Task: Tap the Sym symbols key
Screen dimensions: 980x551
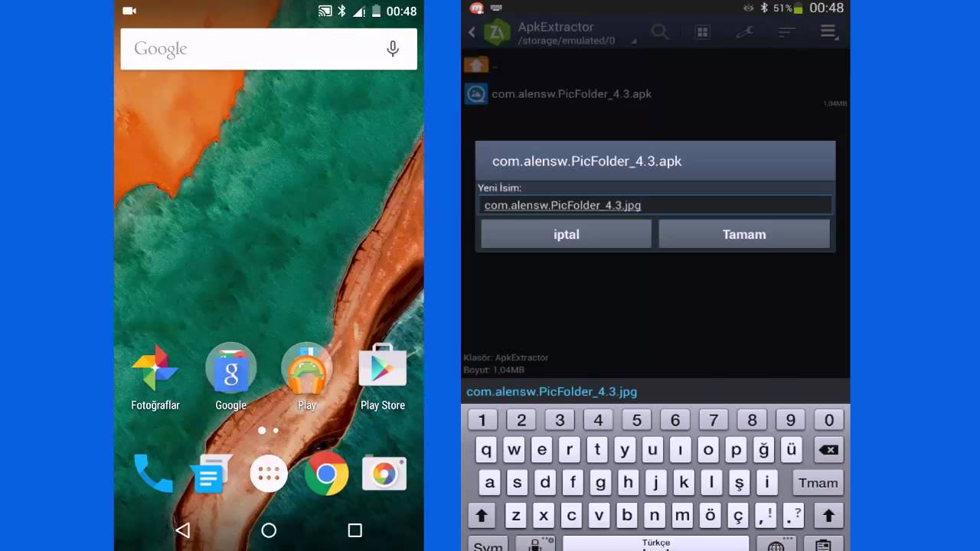Action: [488, 543]
